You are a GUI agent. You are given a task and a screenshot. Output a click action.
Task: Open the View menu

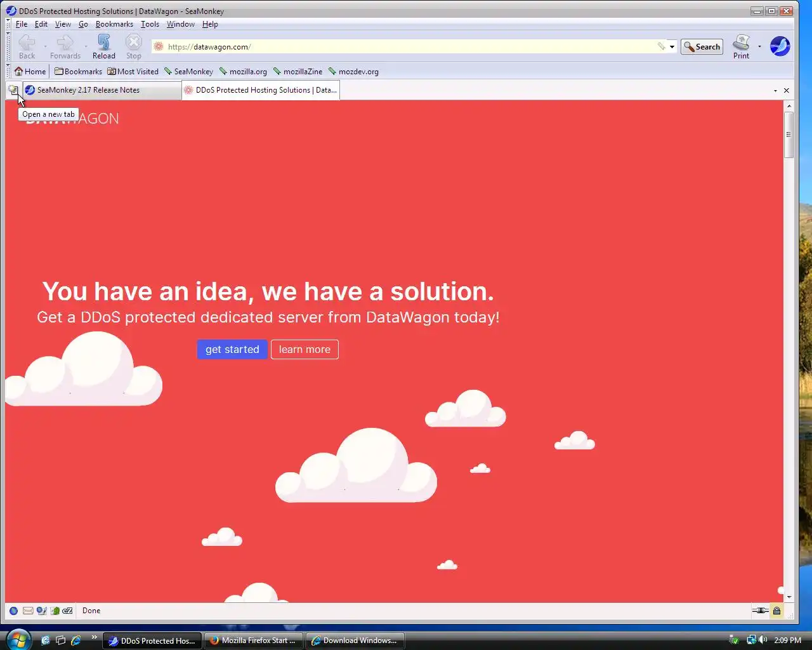pyautogui.click(x=63, y=24)
